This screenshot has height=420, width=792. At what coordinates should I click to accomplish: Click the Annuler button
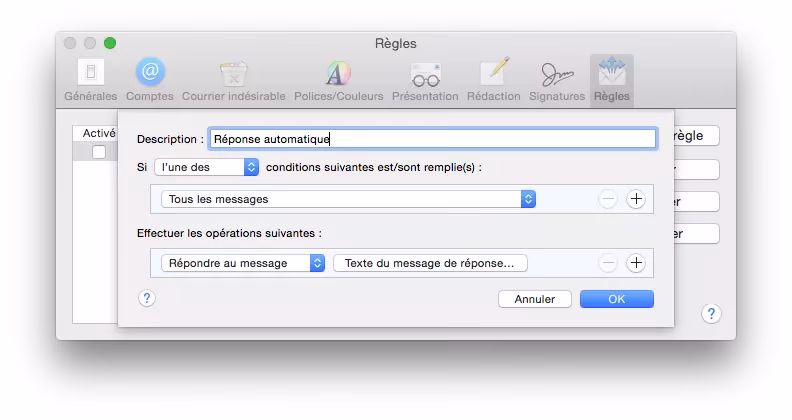[x=535, y=299]
